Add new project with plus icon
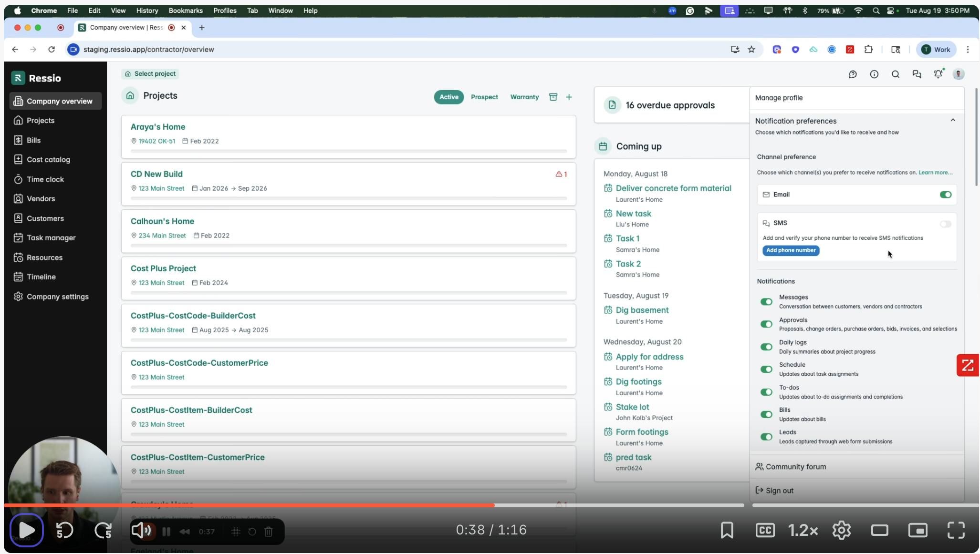The height and width of the screenshot is (554, 980). [569, 97]
